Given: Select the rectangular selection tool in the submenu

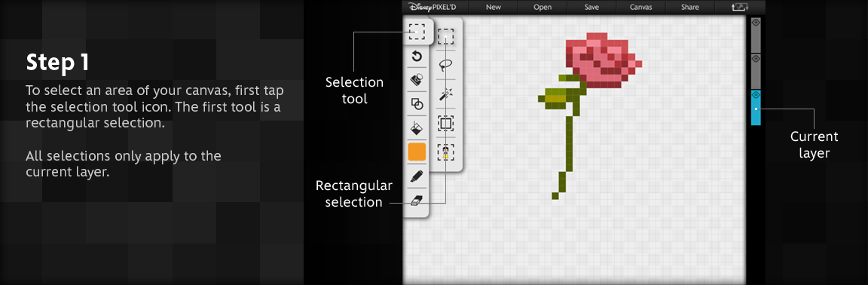Looking at the screenshot, I should point(446,37).
